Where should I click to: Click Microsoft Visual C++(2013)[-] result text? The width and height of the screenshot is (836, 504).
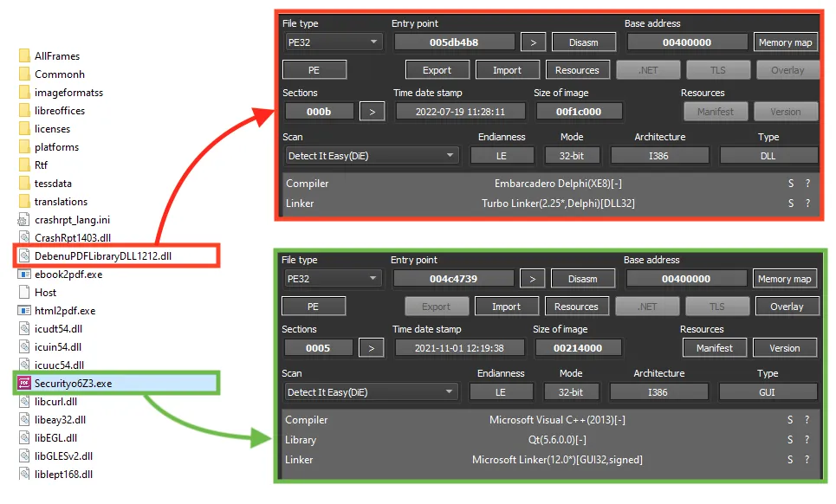tap(557, 420)
